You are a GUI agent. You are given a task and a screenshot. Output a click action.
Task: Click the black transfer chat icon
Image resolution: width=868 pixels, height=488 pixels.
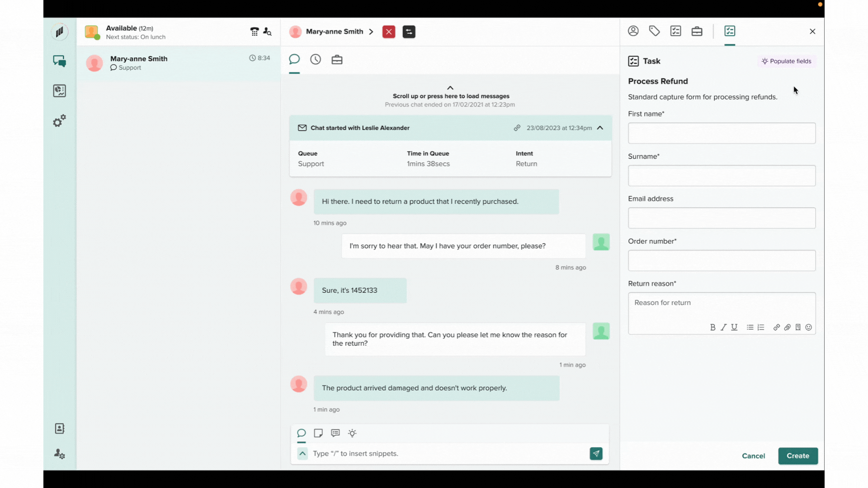tap(409, 32)
